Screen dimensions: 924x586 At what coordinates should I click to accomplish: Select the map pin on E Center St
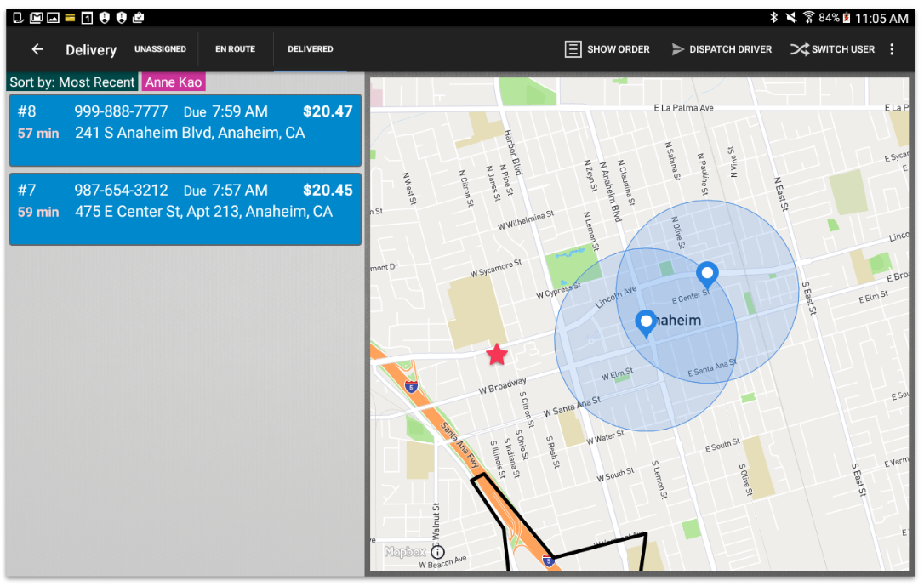click(x=707, y=275)
